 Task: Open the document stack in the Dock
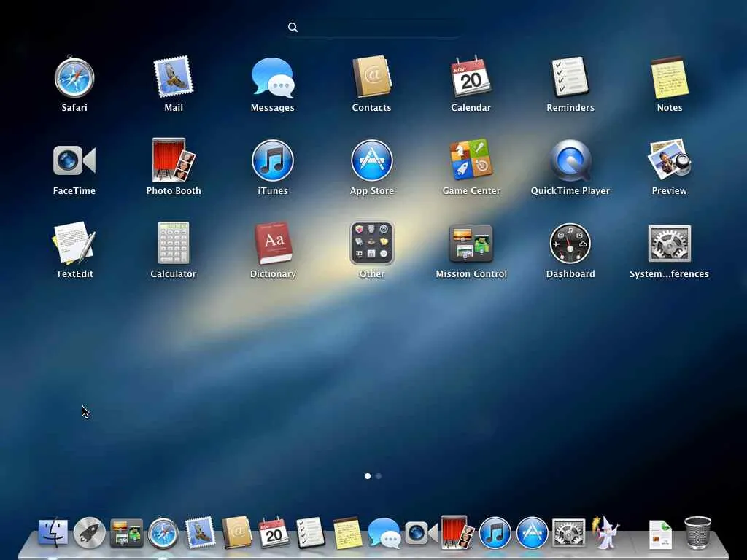tap(660, 534)
